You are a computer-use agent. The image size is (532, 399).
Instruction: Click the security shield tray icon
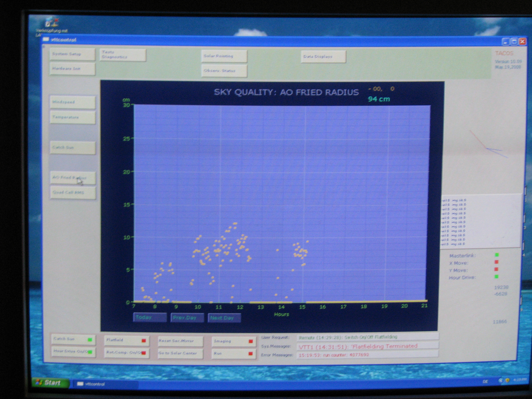point(507,380)
